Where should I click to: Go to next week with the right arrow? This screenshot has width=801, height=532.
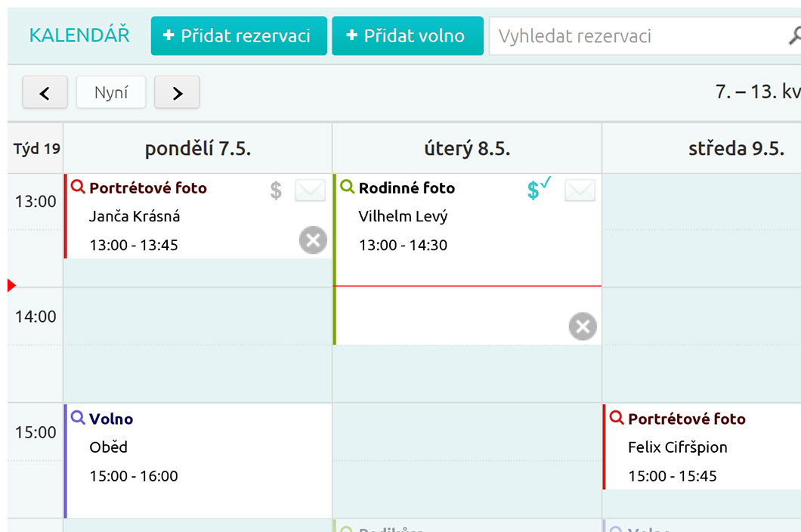[177, 91]
